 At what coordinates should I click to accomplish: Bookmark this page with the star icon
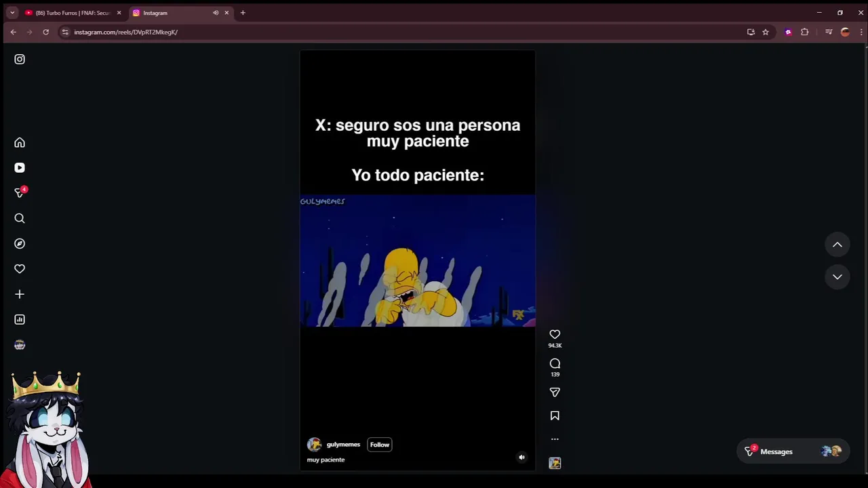coord(766,32)
